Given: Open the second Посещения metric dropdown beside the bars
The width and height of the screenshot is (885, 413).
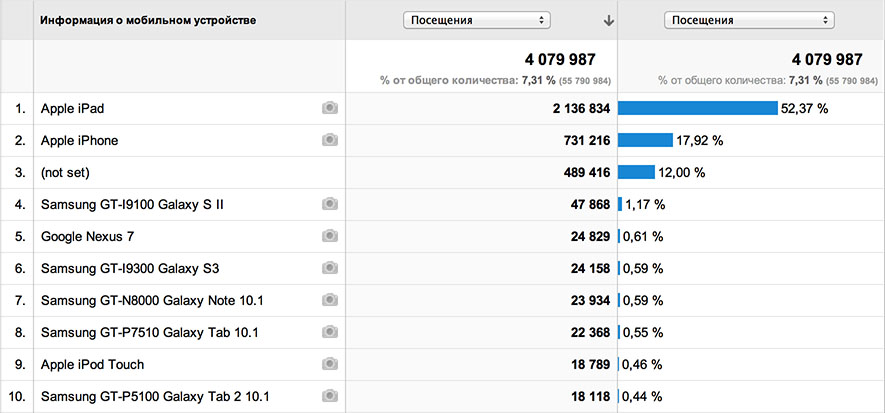Looking at the screenshot, I should pyautogui.click(x=749, y=20).
